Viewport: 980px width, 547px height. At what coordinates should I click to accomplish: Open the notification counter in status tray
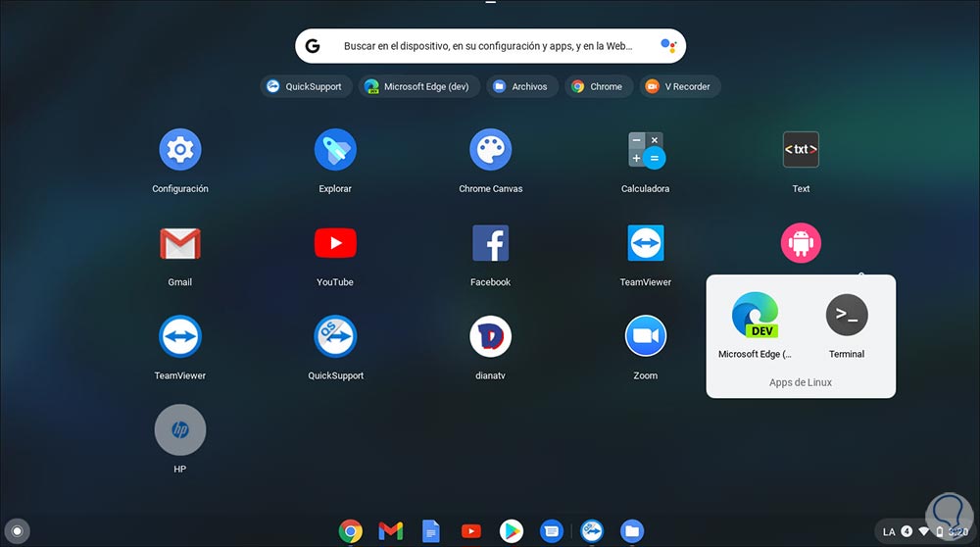(906, 531)
